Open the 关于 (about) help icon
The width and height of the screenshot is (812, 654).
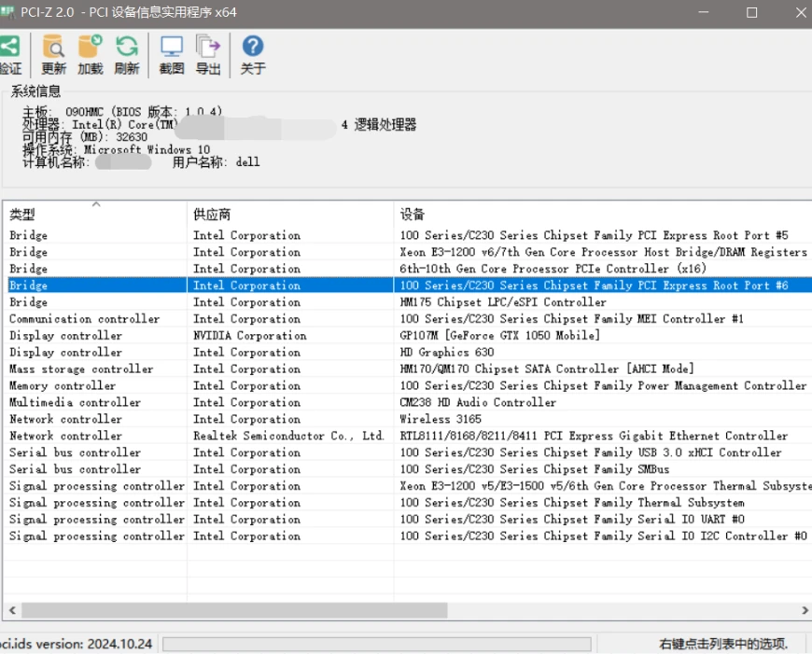pyautogui.click(x=253, y=47)
